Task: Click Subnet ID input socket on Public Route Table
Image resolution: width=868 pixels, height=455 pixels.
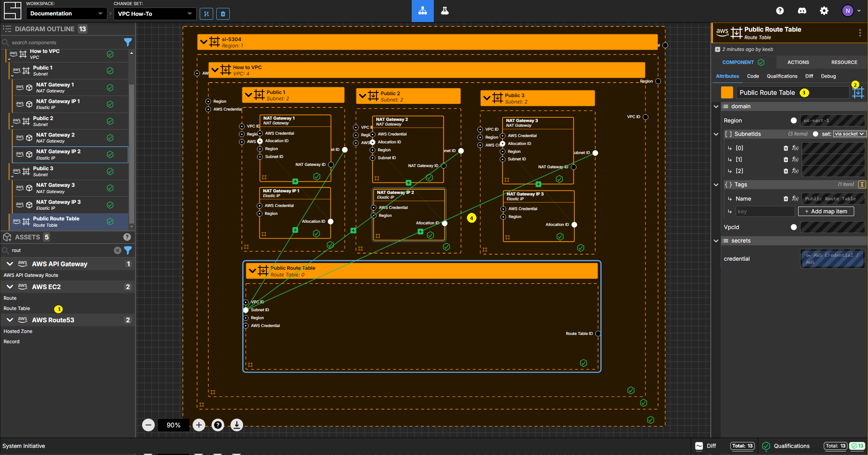Action: [246, 310]
